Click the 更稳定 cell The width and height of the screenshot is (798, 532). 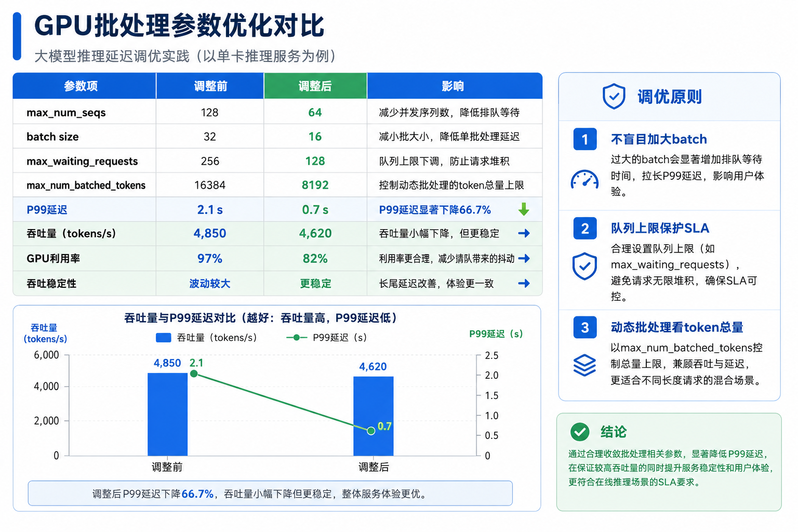[315, 284]
